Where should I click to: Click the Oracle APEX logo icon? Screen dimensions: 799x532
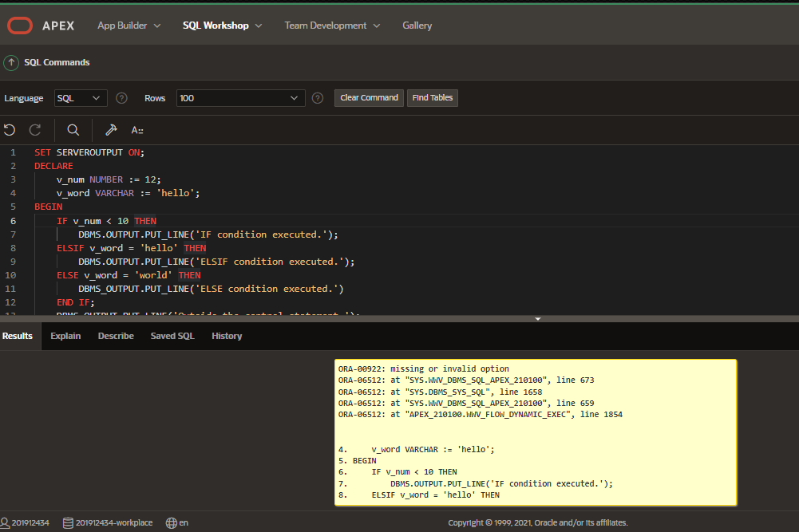pyautogui.click(x=20, y=26)
